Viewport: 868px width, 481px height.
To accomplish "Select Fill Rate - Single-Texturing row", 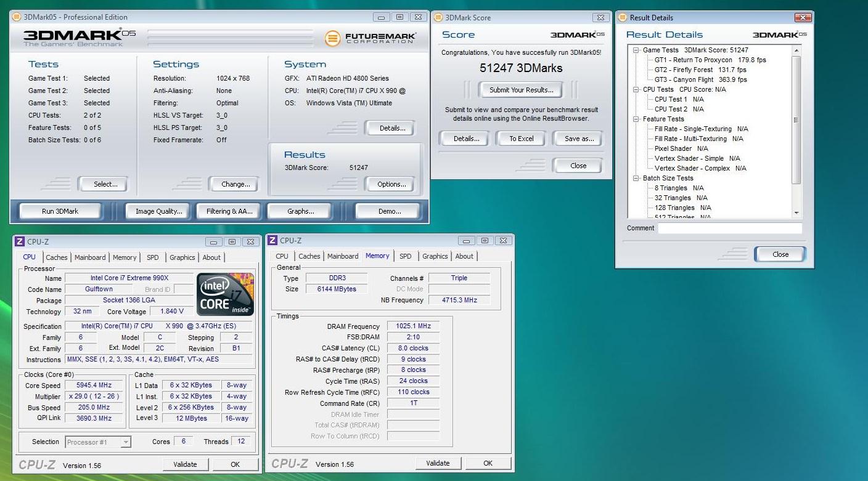I will [701, 129].
